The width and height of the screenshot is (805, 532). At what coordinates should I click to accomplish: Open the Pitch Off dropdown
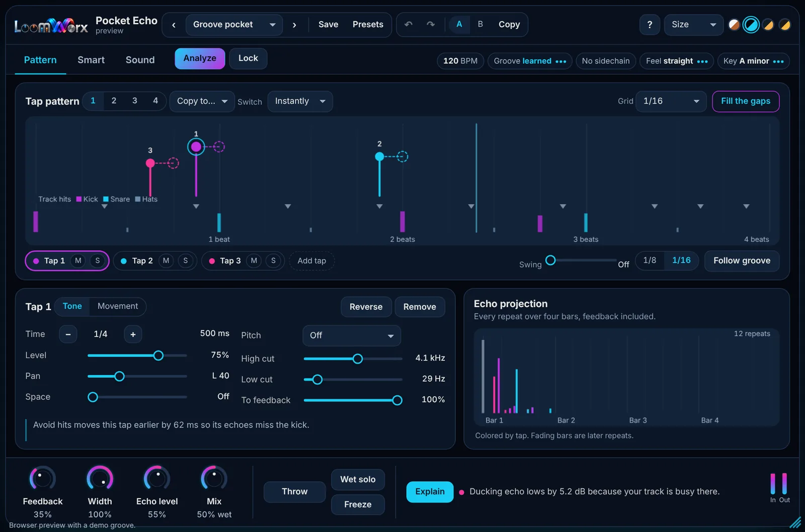tap(352, 335)
